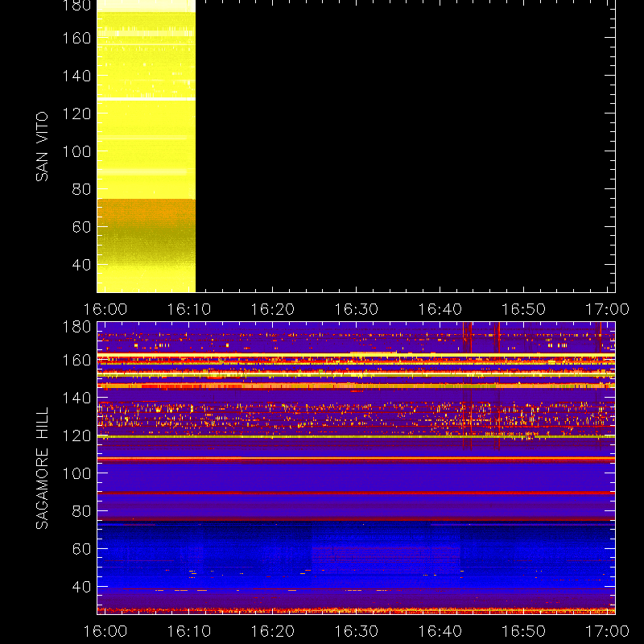Click 16:40 time label under San Vito panel
Screen dimensions: 644x644
[440, 309]
